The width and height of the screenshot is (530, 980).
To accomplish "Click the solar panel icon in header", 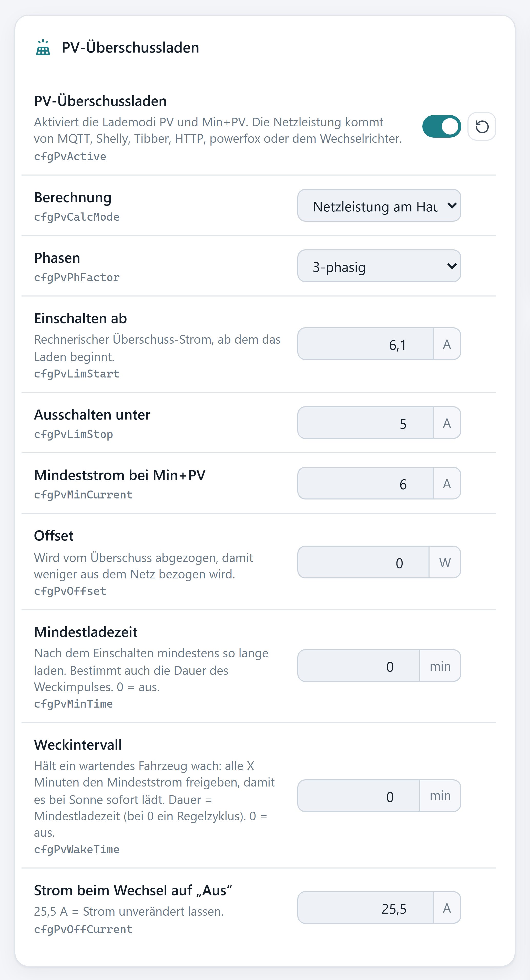I will coord(43,48).
